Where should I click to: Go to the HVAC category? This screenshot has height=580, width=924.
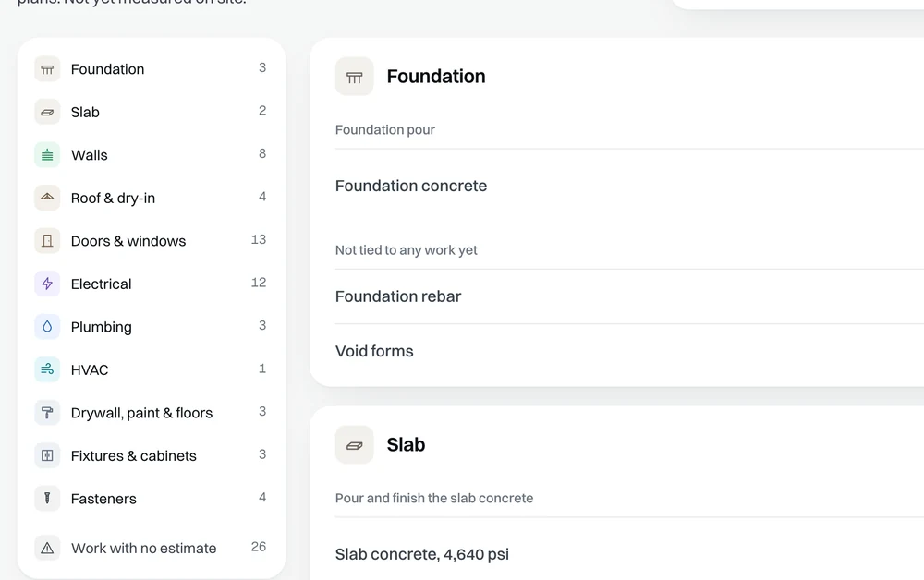(x=152, y=369)
